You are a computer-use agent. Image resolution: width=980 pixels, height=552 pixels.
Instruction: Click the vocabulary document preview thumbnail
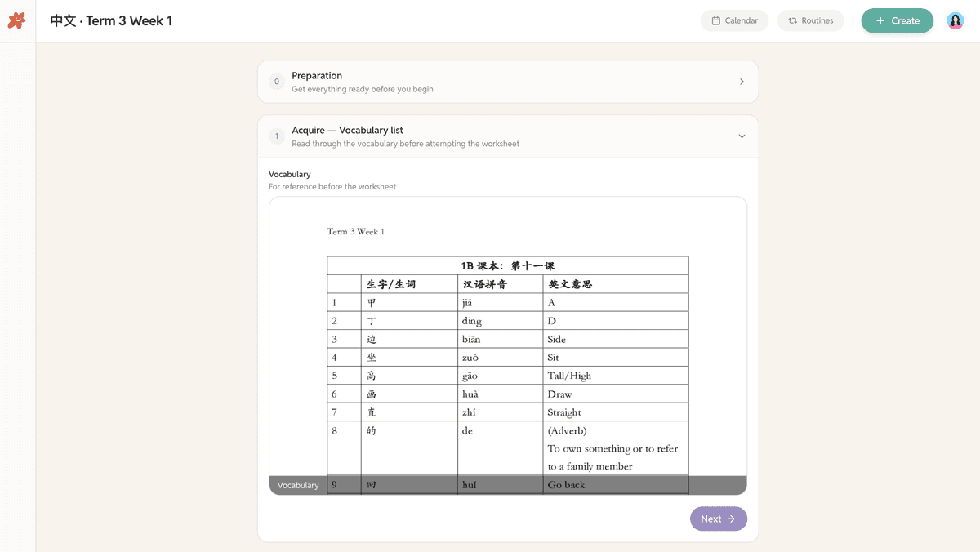pos(508,345)
